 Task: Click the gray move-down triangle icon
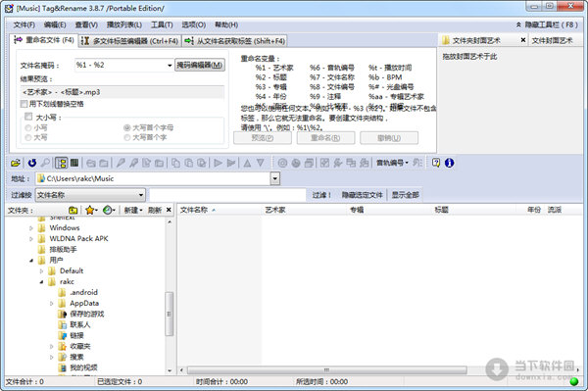261,163
